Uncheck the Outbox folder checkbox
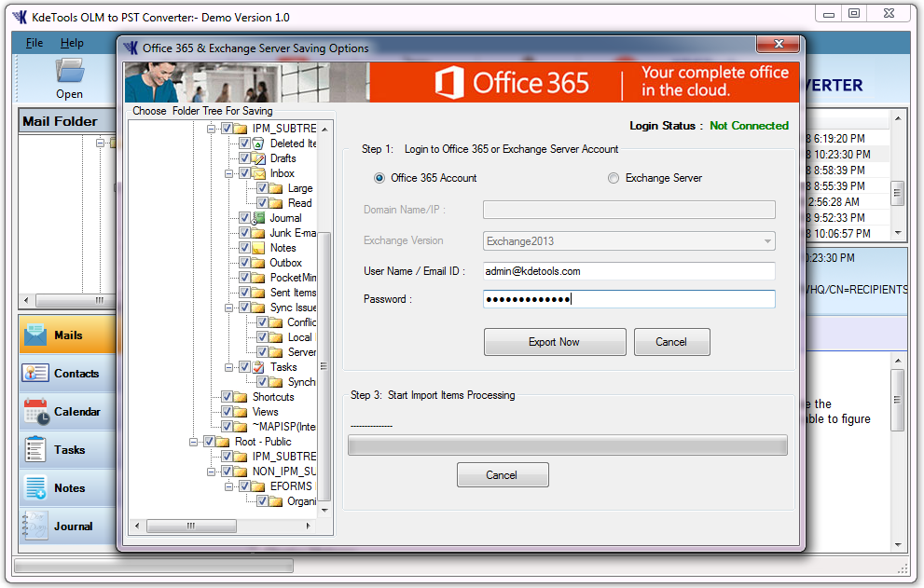Screen dimensions: 924x588 pyautogui.click(x=244, y=262)
